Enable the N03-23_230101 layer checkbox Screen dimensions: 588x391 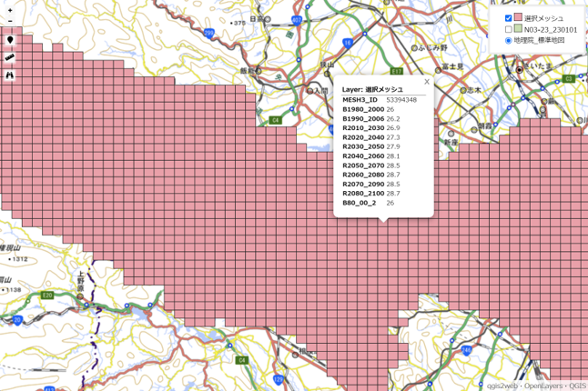(509, 29)
